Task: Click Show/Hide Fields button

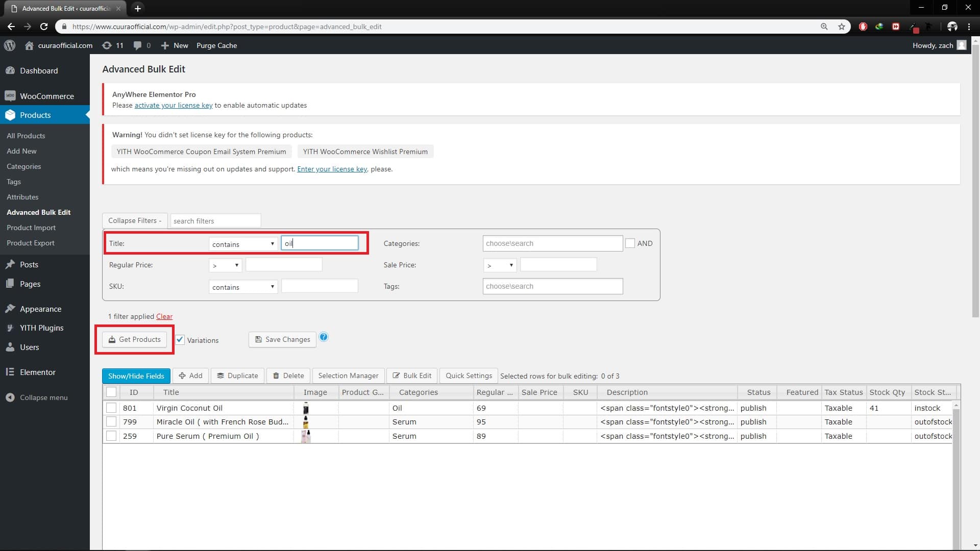Action: (x=136, y=376)
